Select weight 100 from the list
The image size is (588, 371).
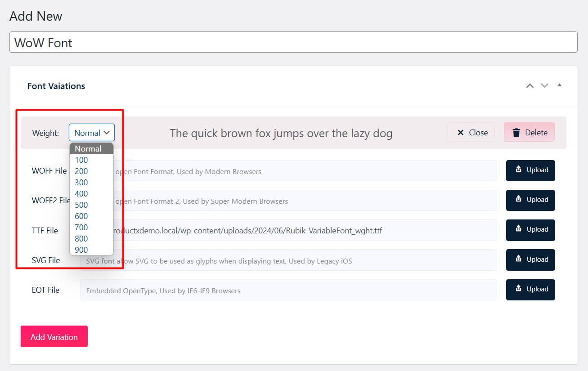pos(81,160)
